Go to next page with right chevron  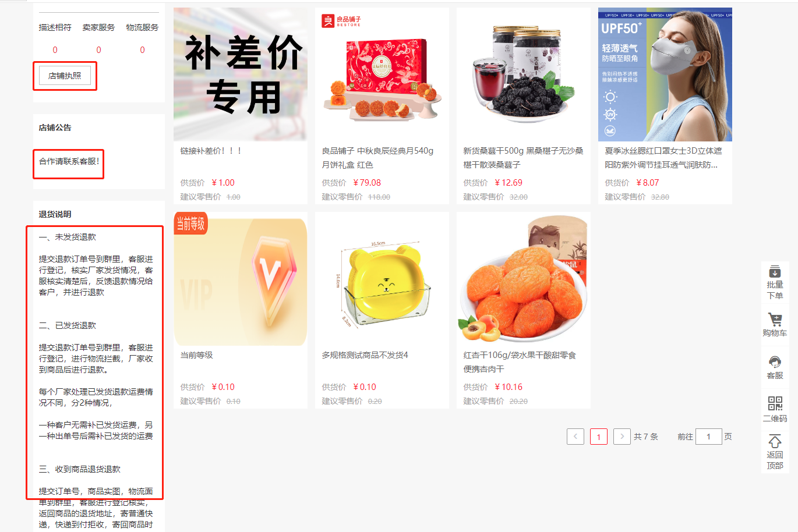click(622, 437)
